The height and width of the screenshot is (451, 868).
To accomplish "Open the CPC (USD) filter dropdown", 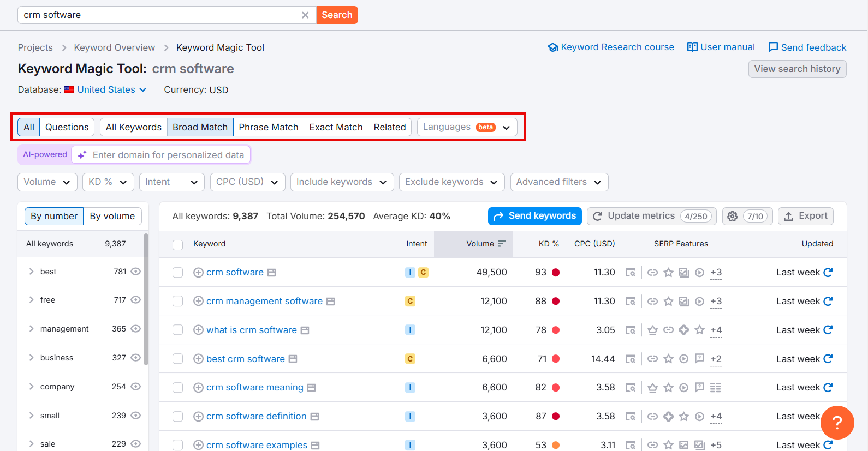I will click(247, 182).
